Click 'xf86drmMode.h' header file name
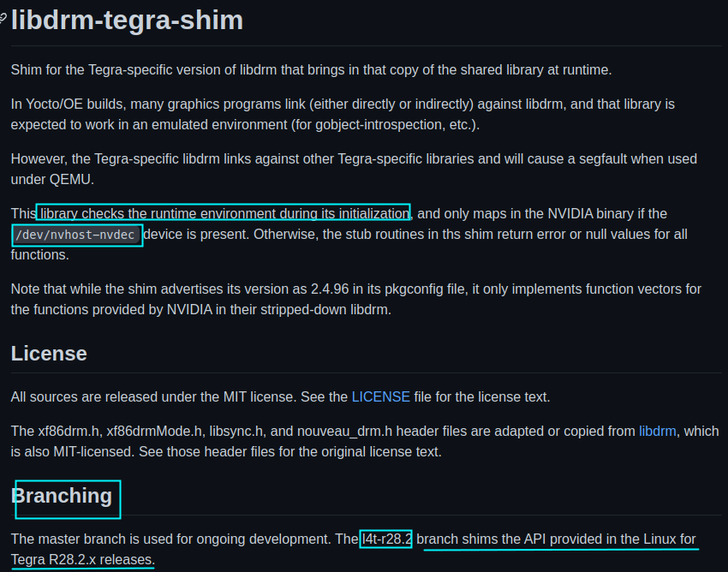The height and width of the screenshot is (572, 728). pos(154,432)
